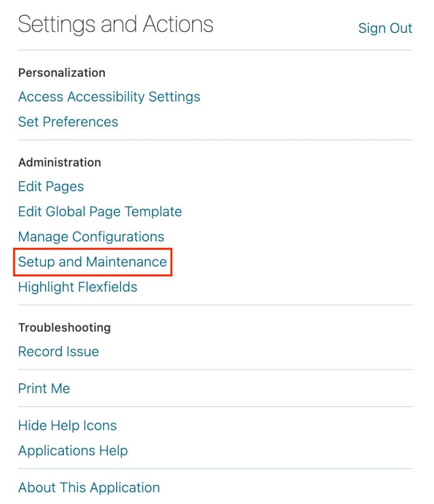Log out using the top-right link
The height and width of the screenshot is (504, 434).
coord(385,28)
